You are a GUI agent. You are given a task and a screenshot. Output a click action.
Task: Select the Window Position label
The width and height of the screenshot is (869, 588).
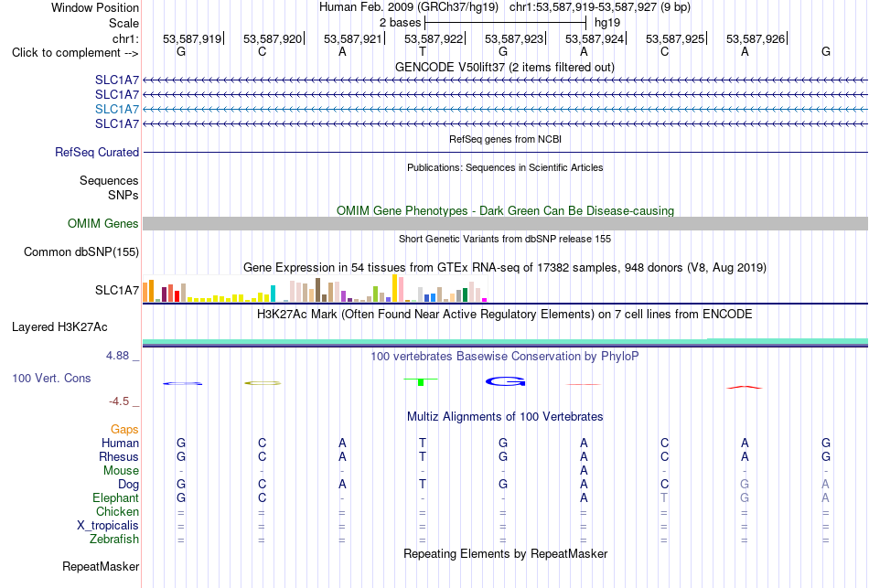[95, 7]
